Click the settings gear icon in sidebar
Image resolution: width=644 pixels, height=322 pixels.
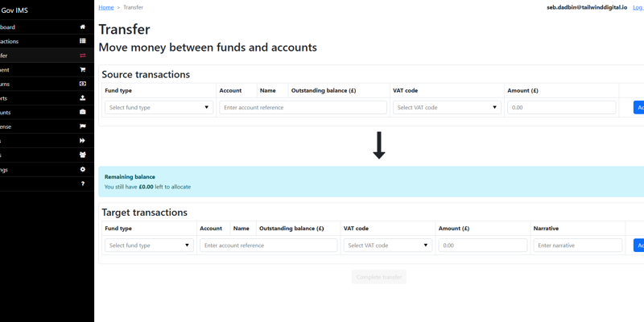pos(82,170)
